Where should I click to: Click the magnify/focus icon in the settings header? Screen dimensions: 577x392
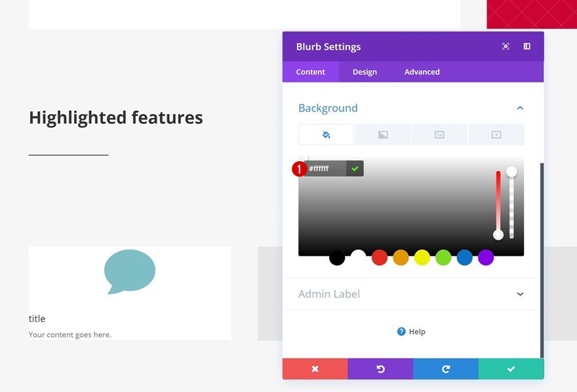[505, 46]
